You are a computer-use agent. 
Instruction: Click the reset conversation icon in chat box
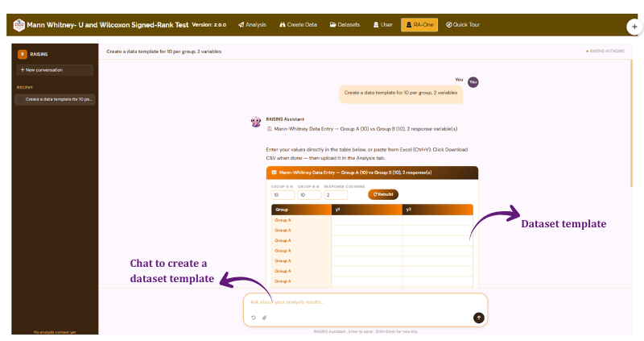point(254,318)
